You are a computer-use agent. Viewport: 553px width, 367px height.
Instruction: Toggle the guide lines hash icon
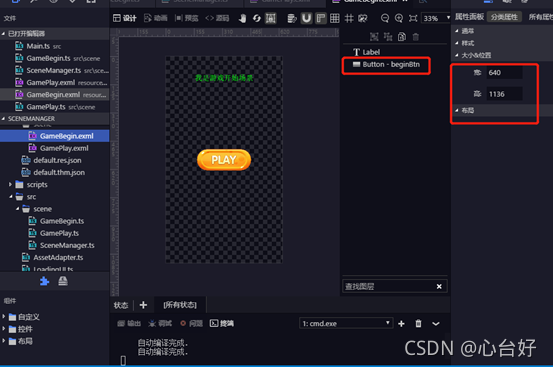[x=349, y=18]
